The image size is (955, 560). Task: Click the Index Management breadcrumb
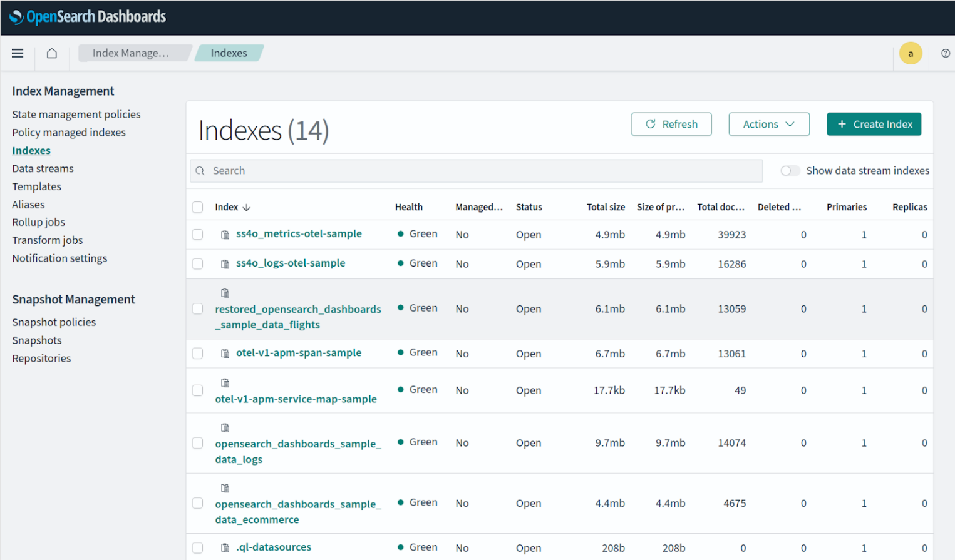[x=131, y=53]
